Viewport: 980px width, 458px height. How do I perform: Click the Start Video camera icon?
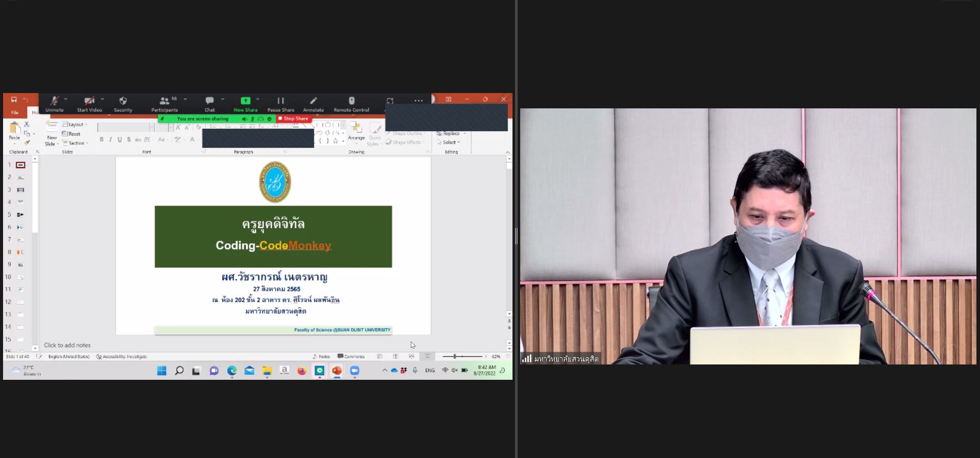pos(89,101)
